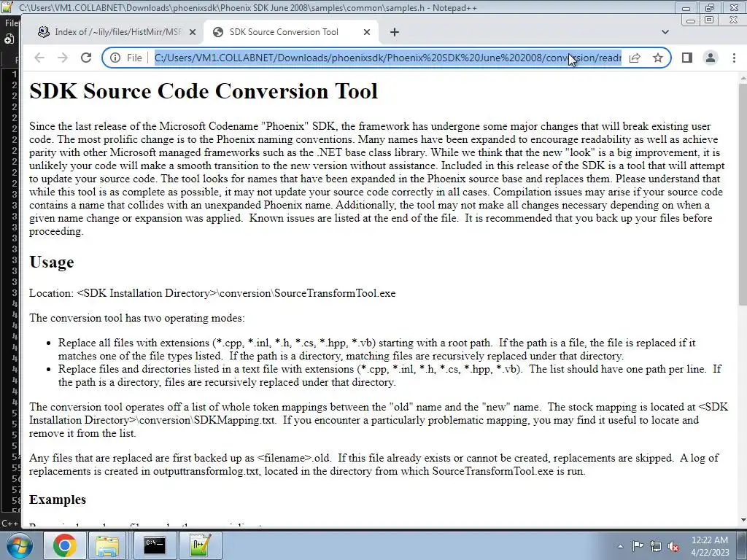Viewport: 747px width, 560px height.
Task: Select the SDK Source Conversion Tool tab
Action: click(x=290, y=32)
